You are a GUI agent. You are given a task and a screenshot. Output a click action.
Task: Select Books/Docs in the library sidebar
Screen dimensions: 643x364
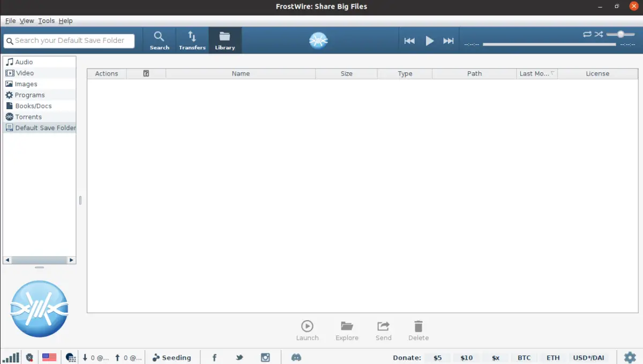click(x=40, y=106)
